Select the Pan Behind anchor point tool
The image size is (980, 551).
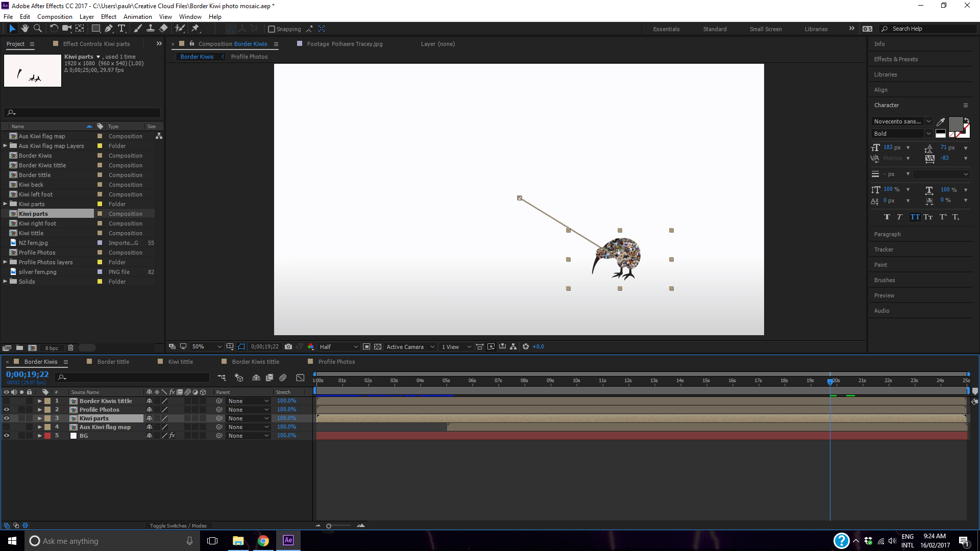coord(80,29)
